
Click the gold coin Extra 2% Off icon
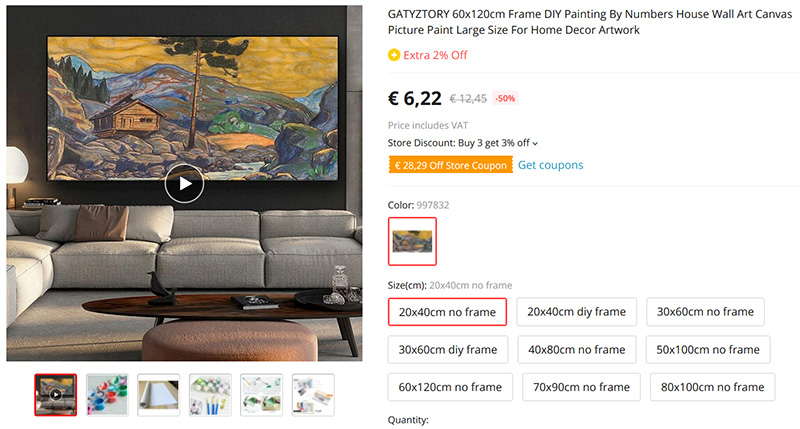pos(394,55)
